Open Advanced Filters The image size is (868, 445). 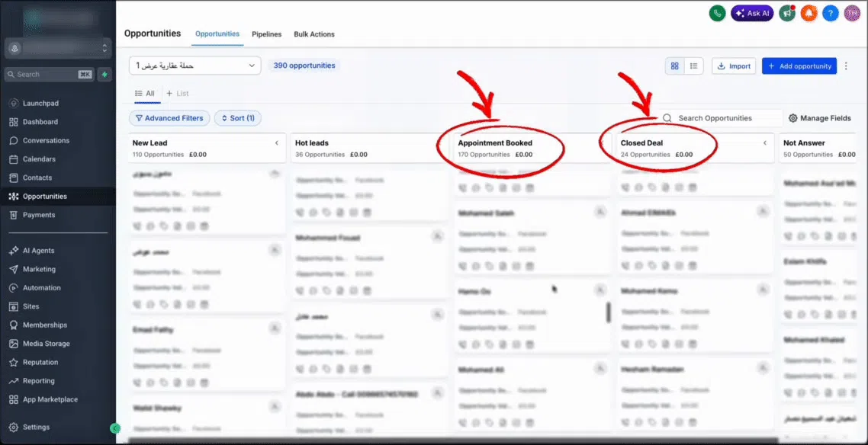pos(169,118)
